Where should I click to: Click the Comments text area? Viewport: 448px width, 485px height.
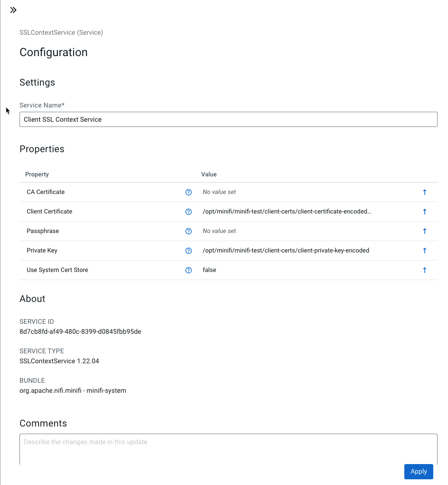point(228,449)
